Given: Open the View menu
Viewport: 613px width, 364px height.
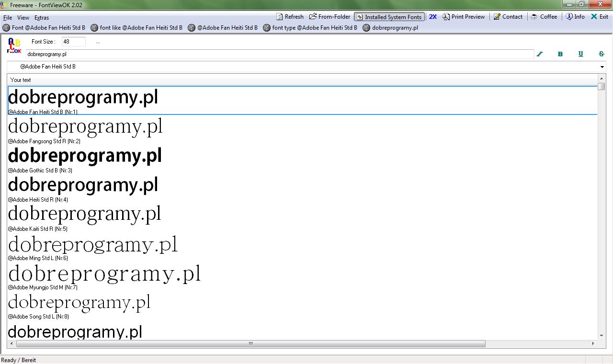Looking at the screenshot, I should 23,18.
